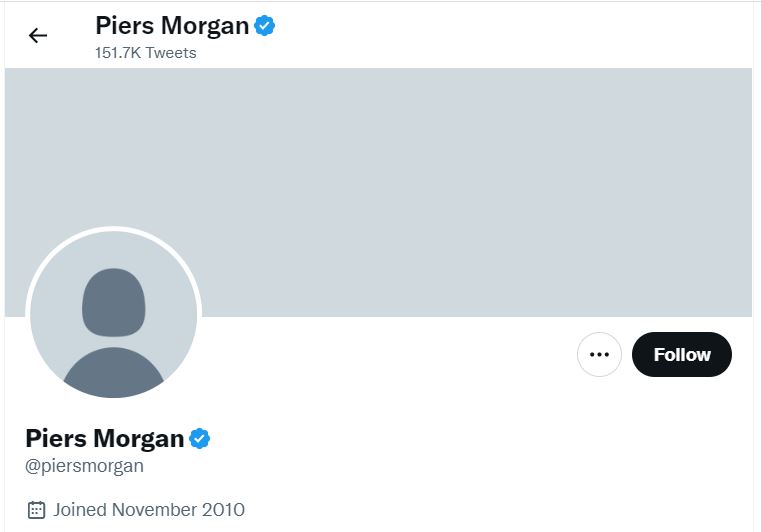This screenshot has width=761, height=532.
Task: Select the word Tweets in the header
Action: [x=171, y=52]
